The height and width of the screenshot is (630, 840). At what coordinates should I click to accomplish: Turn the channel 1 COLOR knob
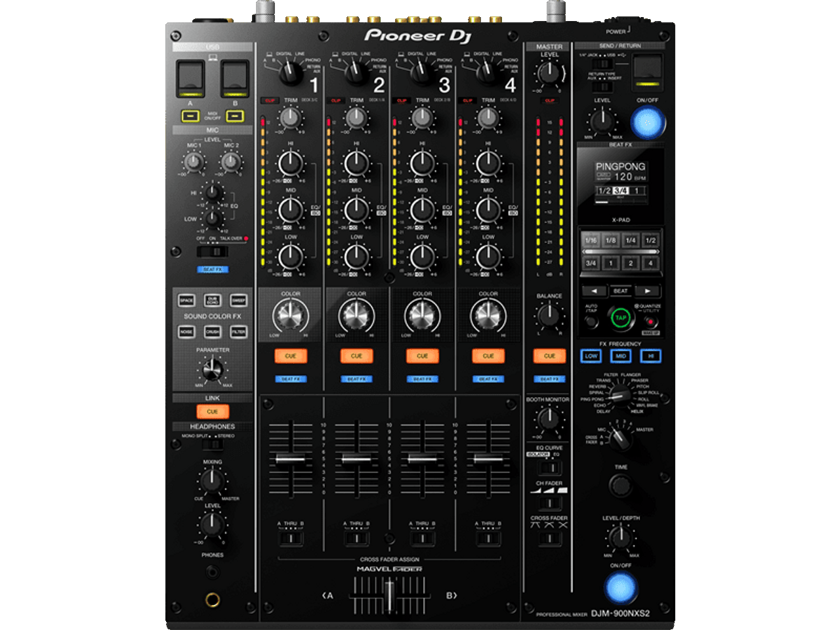[x=291, y=316]
